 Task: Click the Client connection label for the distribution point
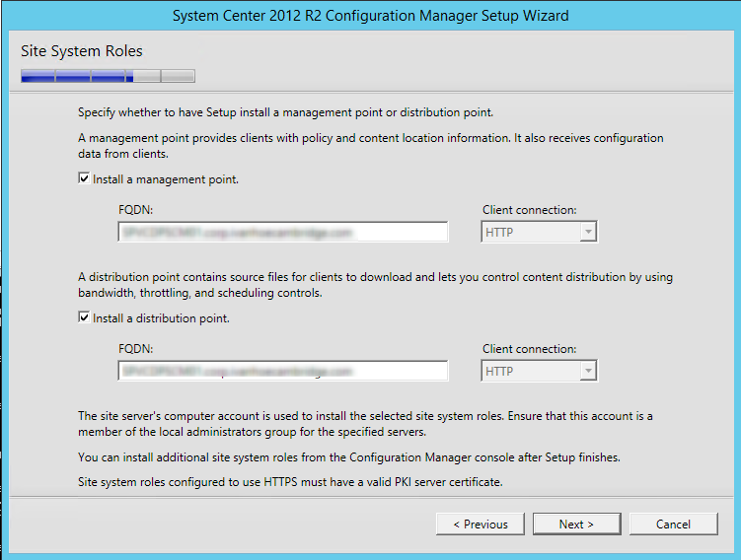coord(529,349)
